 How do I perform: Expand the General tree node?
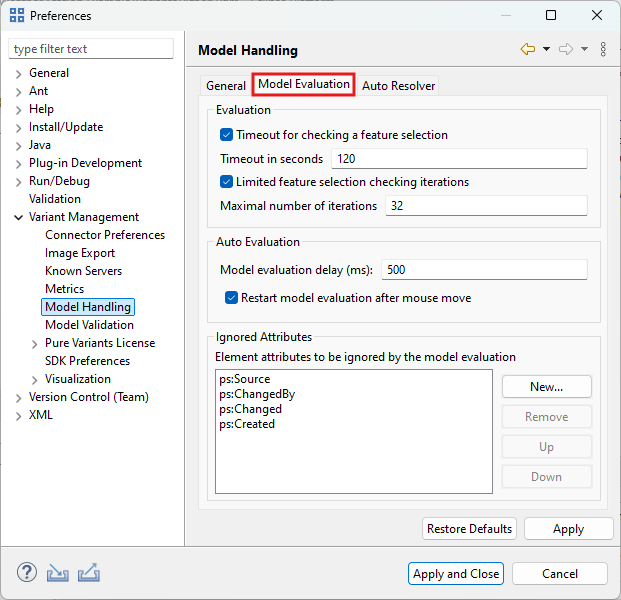[18, 73]
